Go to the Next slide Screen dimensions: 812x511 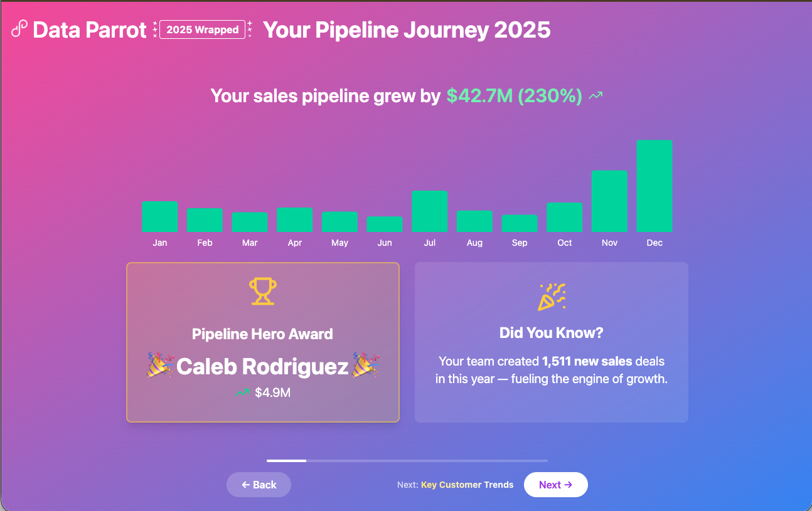point(555,485)
